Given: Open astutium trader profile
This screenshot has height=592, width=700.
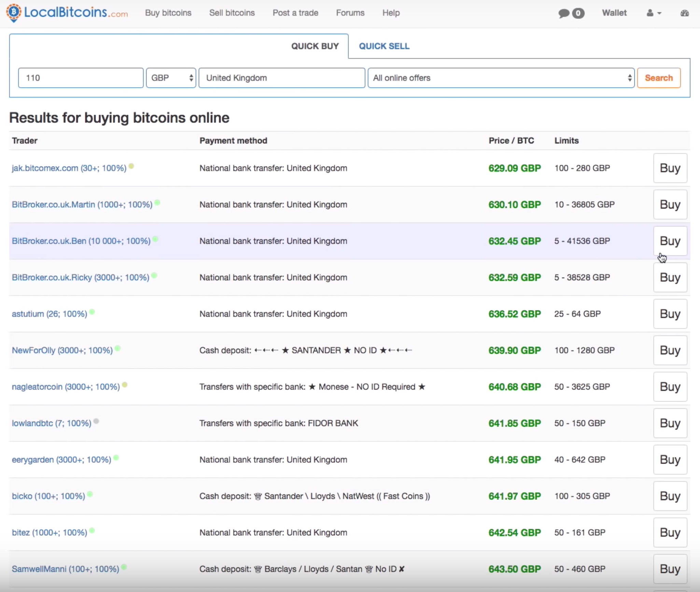Looking at the screenshot, I should [x=50, y=314].
